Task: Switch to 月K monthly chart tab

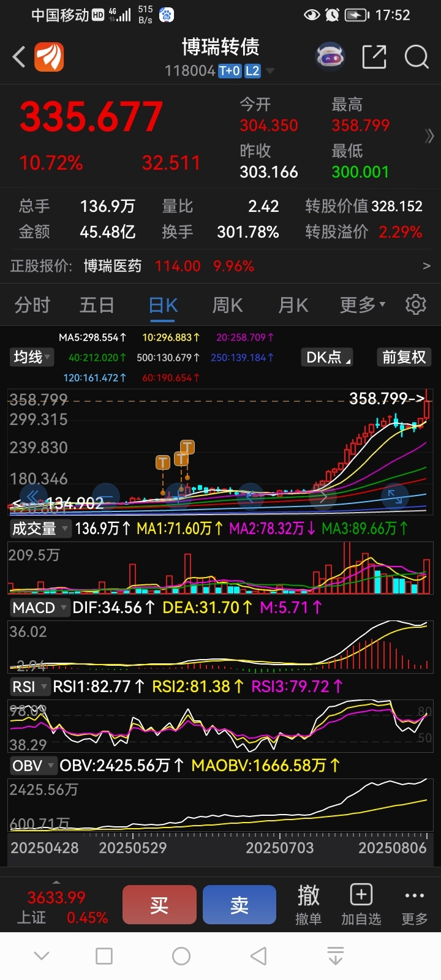Action: (293, 305)
